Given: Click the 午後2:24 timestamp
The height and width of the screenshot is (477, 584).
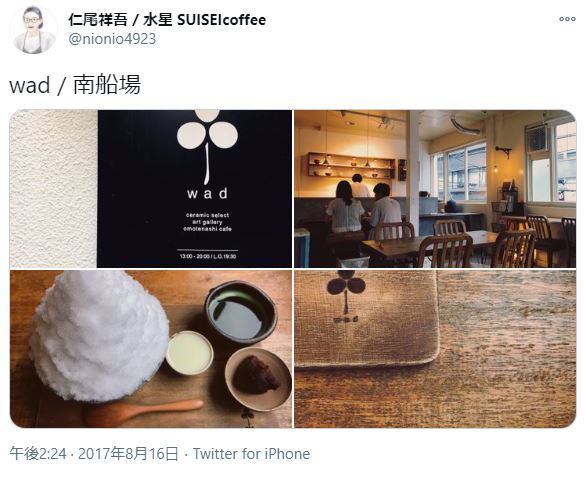Looking at the screenshot, I should coord(38,454).
